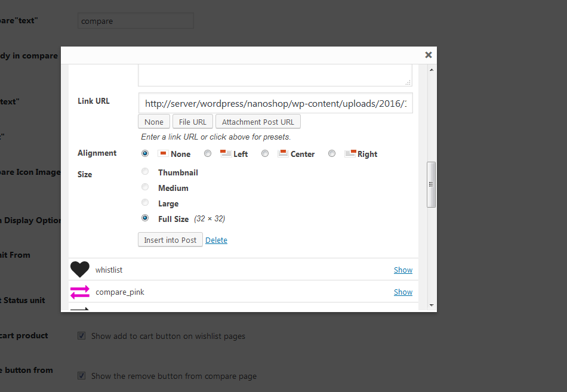The height and width of the screenshot is (392, 567).
Task: Select the Left alignment radio button
Action: (x=208, y=153)
